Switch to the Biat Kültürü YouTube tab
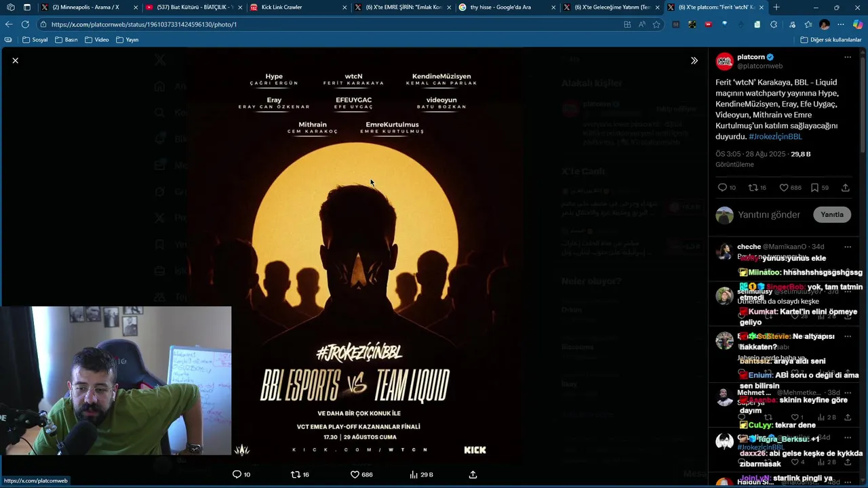Viewport: 868px width, 488px height. 193,7
